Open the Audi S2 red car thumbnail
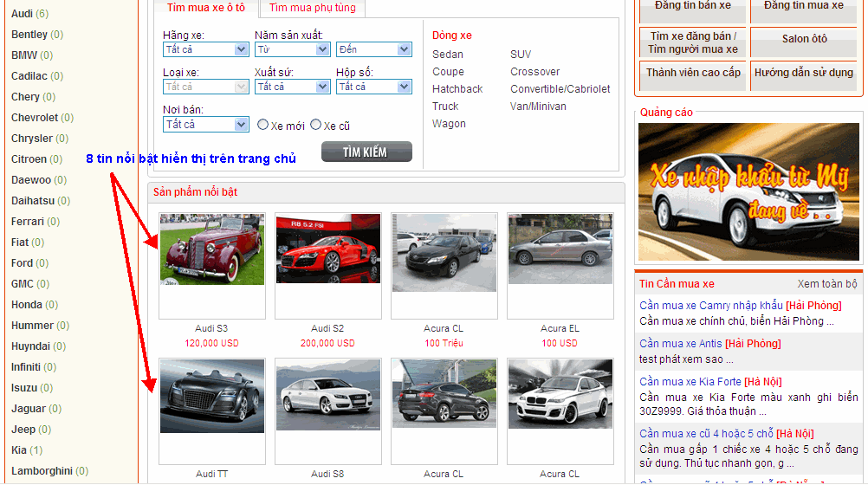Screen dimensions: 868x485 pos(328,249)
